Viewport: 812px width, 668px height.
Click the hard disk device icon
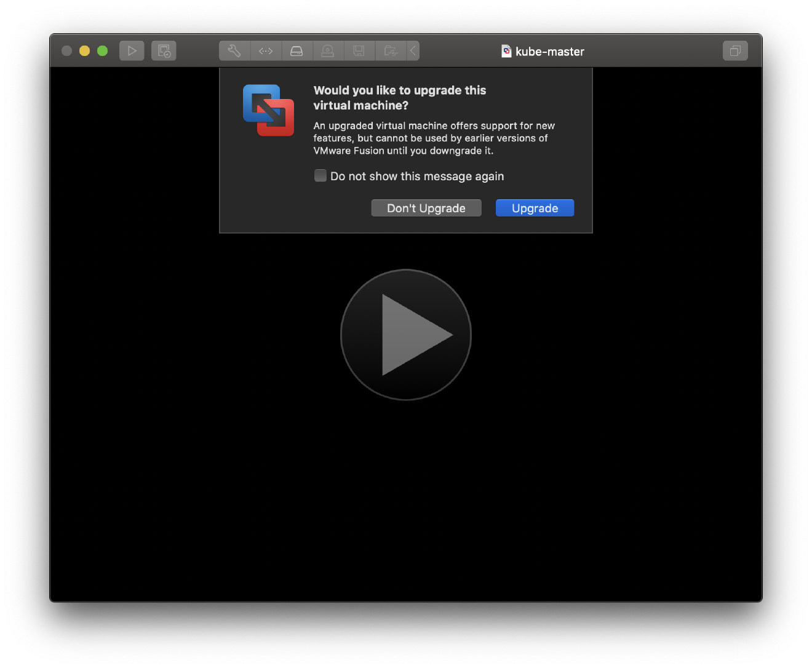pos(297,50)
